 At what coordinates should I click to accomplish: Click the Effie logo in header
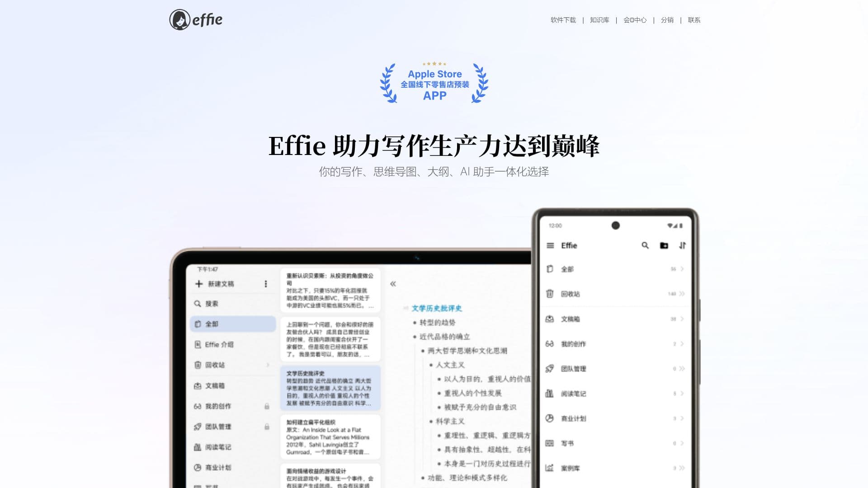point(196,20)
